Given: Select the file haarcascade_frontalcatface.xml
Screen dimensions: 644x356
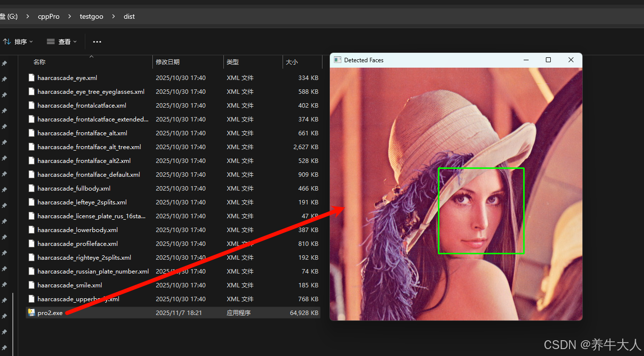Looking at the screenshot, I should pyautogui.click(x=82, y=106).
